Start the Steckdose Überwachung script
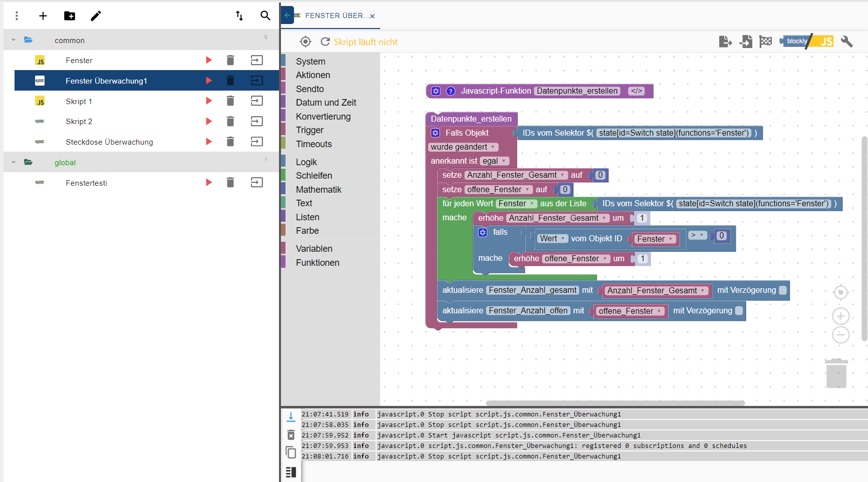This screenshot has height=482, width=868. (x=209, y=142)
